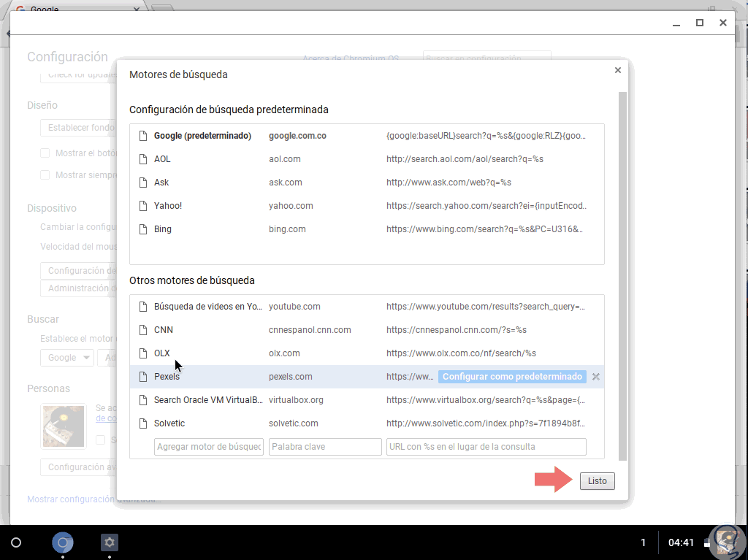
Task: Click the Palabra clave input field
Action: click(x=325, y=447)
